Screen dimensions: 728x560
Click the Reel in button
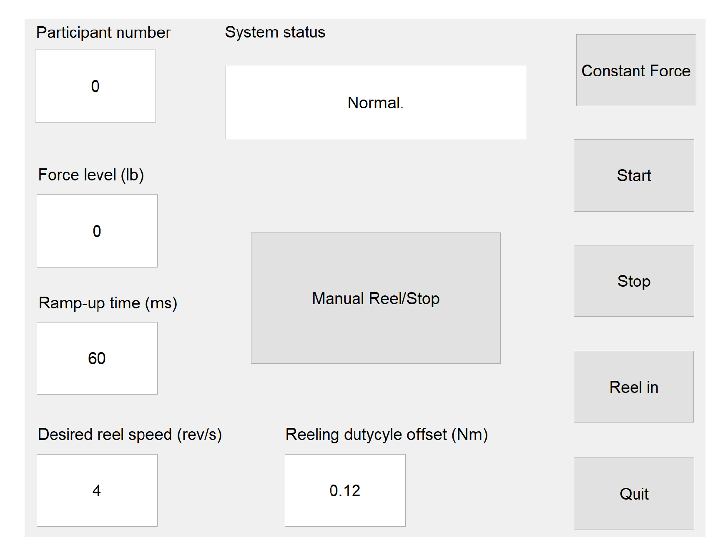633,387
